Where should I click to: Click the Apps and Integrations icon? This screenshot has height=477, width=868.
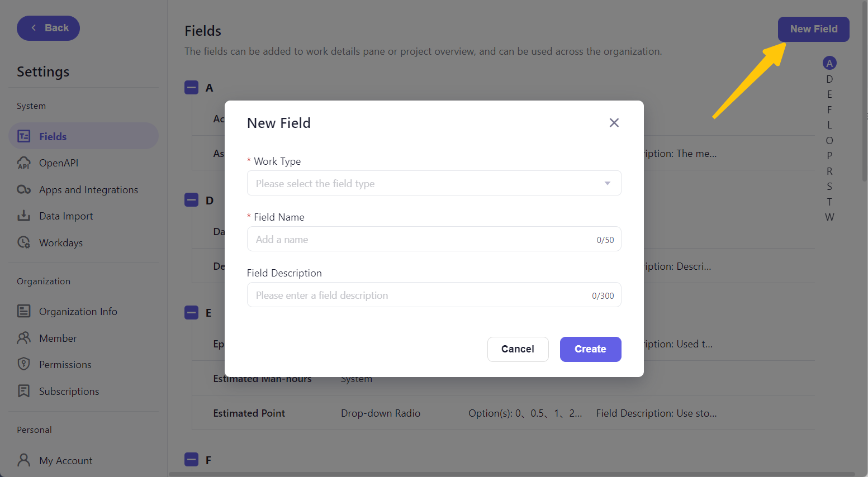(x=24, y=190)
